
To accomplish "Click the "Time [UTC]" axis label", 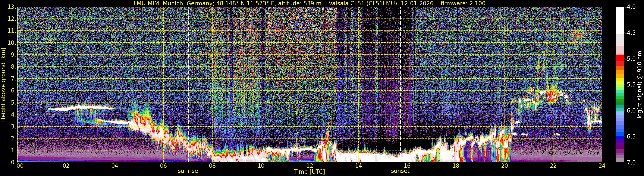I will 310,172.
